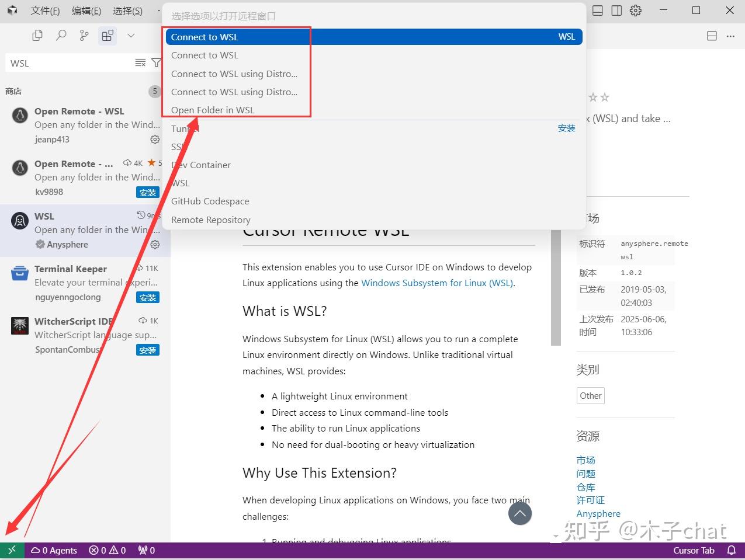The image size is (745, 560).
Task: Choose the non-highlighted Connect to WSL option
Action: (x=374, y=55)
